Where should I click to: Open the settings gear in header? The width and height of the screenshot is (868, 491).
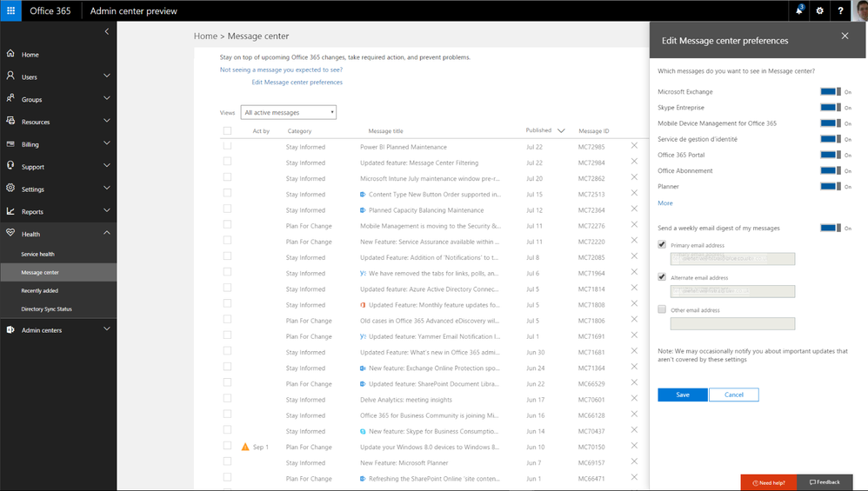[x=819, y=10]
